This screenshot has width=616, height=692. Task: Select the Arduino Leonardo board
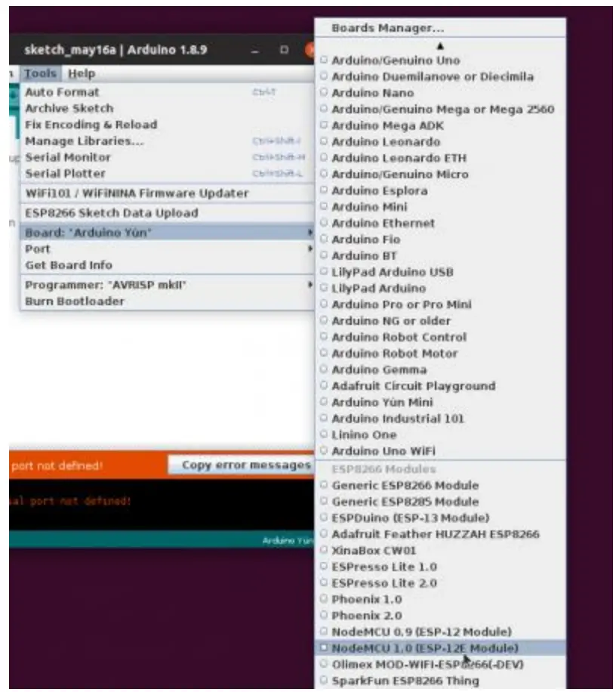440,142
